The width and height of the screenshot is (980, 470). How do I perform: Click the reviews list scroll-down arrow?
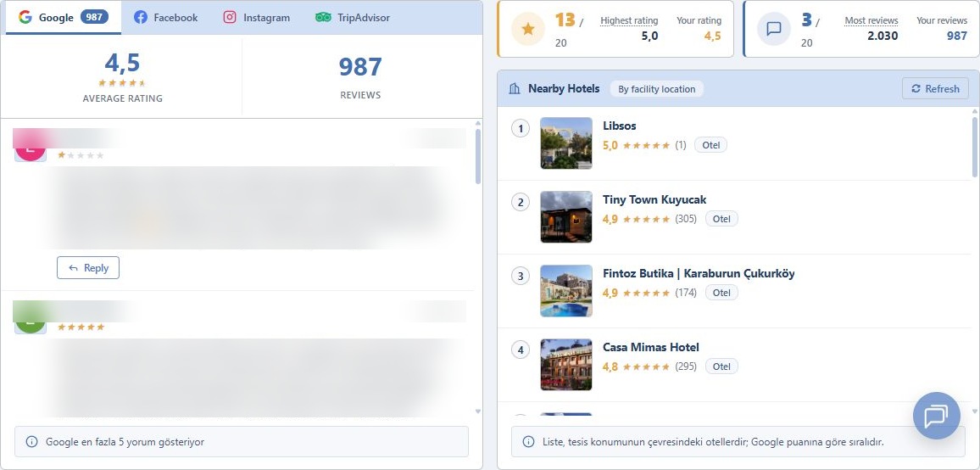click(478, 411)
